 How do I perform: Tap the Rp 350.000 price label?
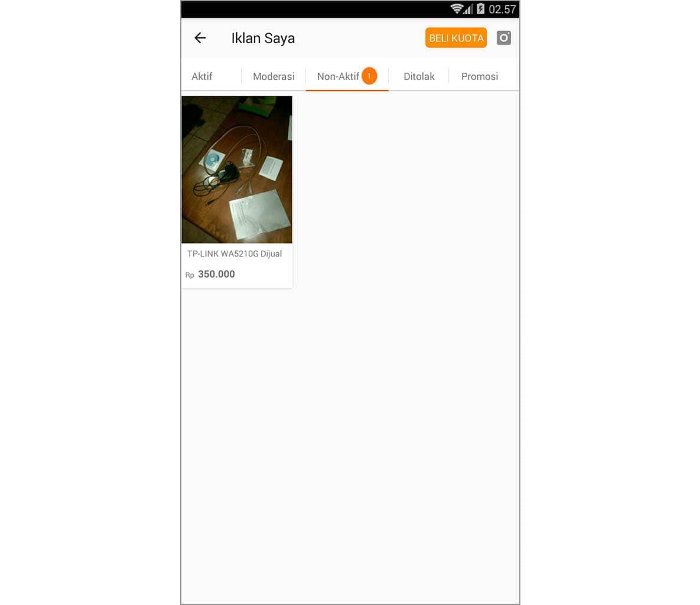coord(210,274)
